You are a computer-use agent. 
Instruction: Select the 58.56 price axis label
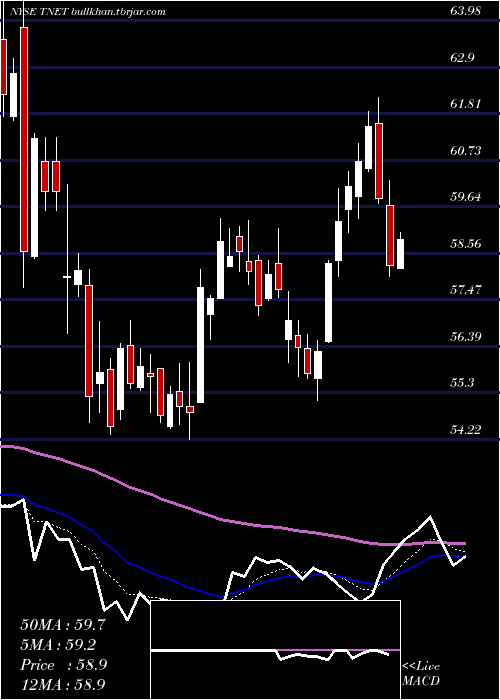[x=466, y=243]
